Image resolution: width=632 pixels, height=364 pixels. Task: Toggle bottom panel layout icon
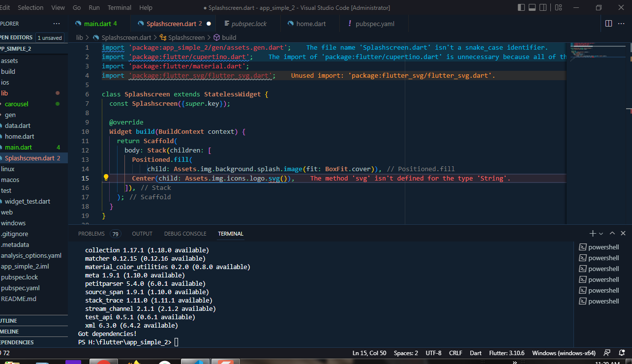[x=532, y=7]
